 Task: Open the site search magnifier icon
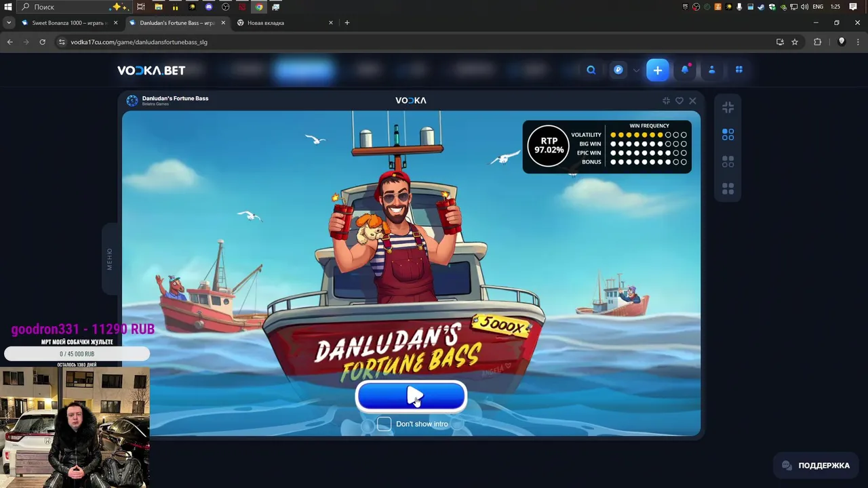[591, 70]
